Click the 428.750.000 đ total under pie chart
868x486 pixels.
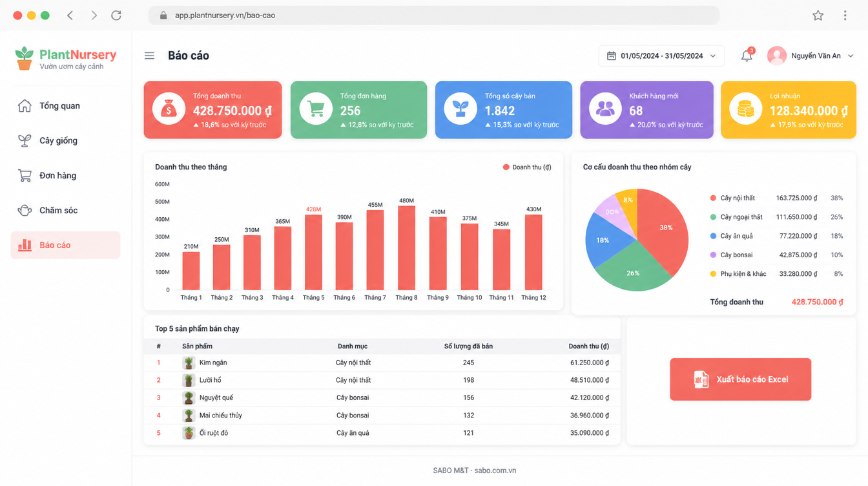pos(818,302)
